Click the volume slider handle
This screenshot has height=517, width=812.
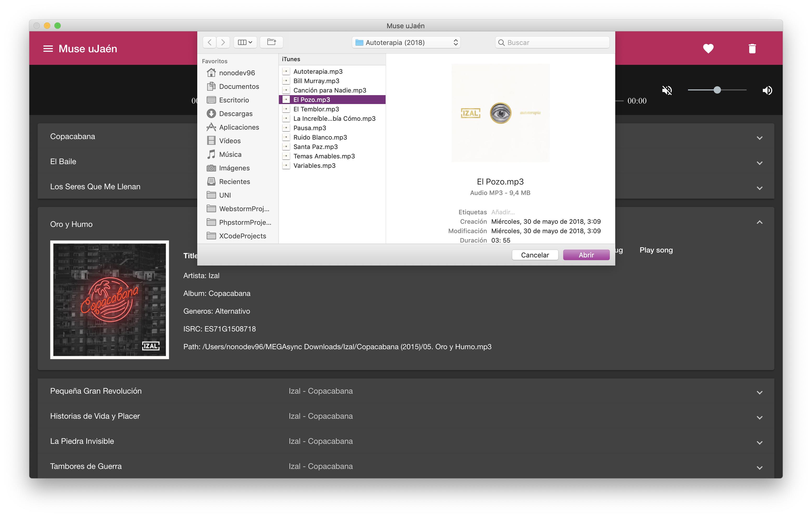click(x=717, y=90)
